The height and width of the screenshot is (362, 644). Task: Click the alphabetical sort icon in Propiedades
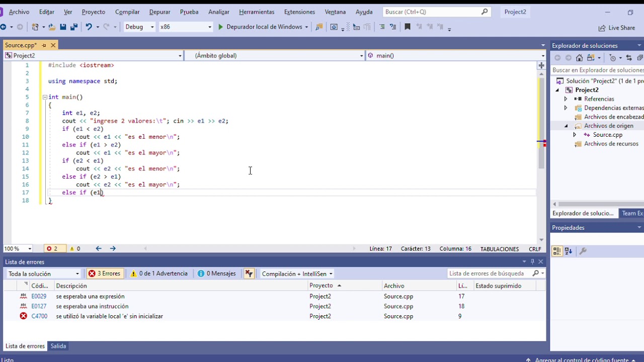coord(569,251)
